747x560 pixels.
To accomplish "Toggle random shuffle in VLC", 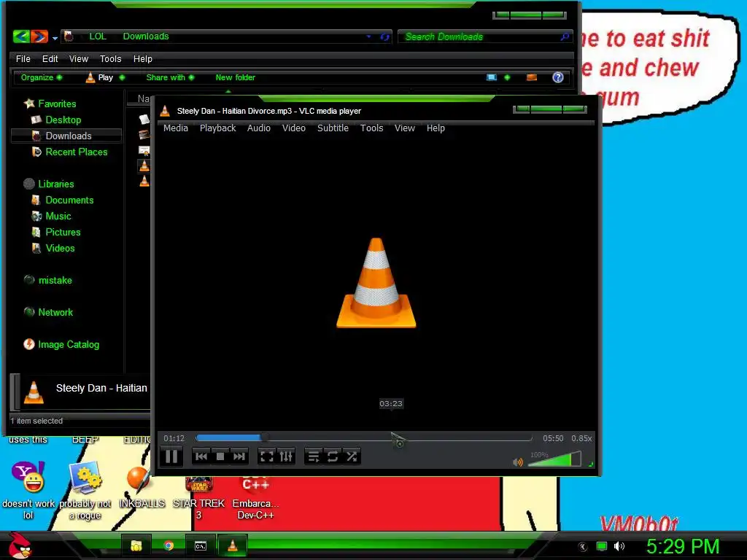I will (x=352, y=456).
